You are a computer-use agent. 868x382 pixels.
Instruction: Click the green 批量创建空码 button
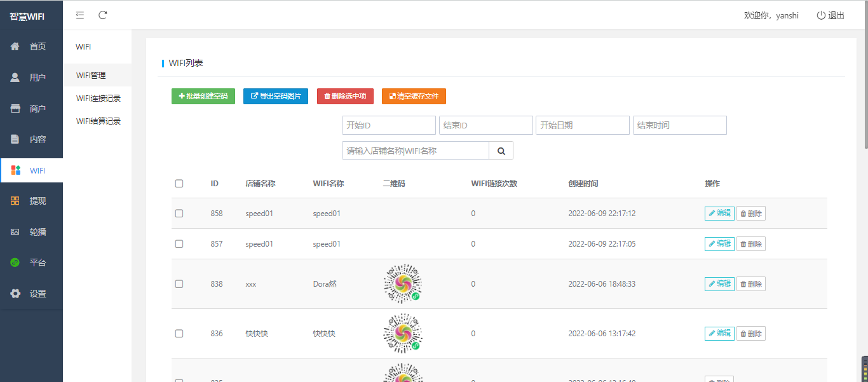click(x=203, y=96)
